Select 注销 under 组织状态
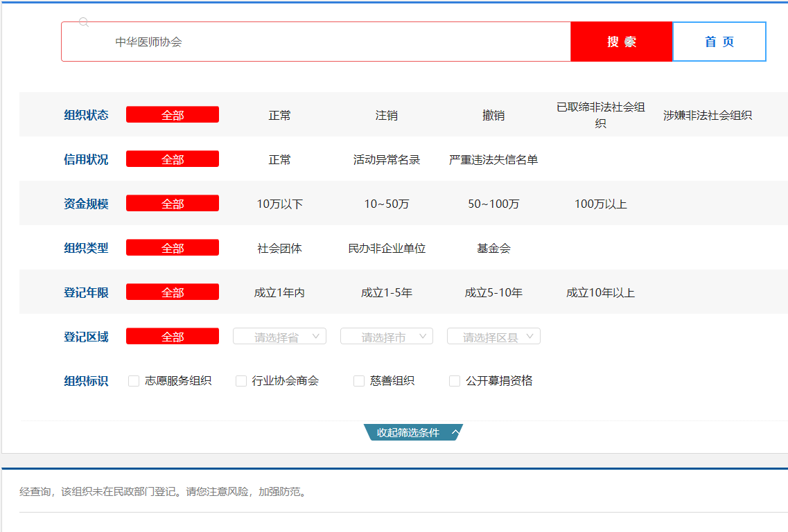 point(386,116)
